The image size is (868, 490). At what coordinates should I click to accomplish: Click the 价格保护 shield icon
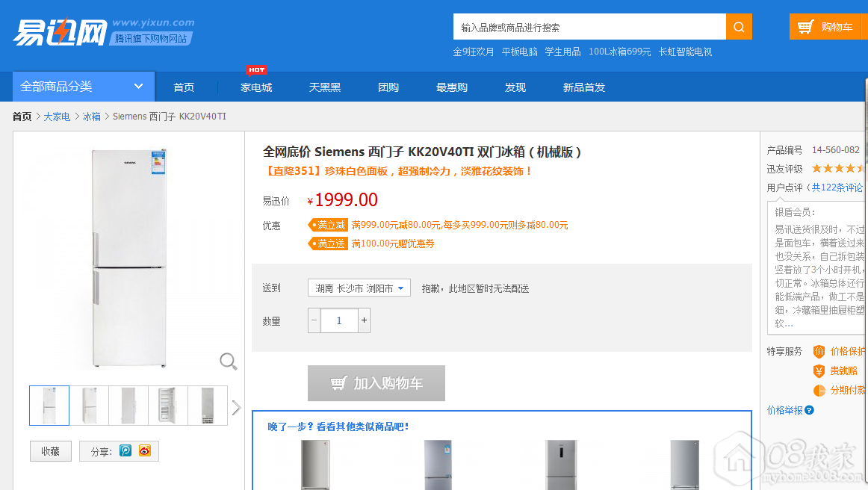pyautogui.click(x=819, y=351)
